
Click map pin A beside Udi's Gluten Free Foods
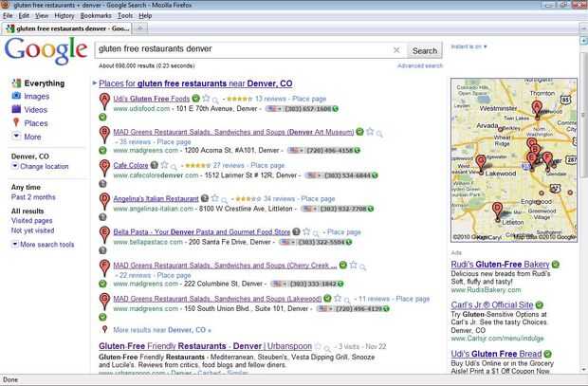104,101
